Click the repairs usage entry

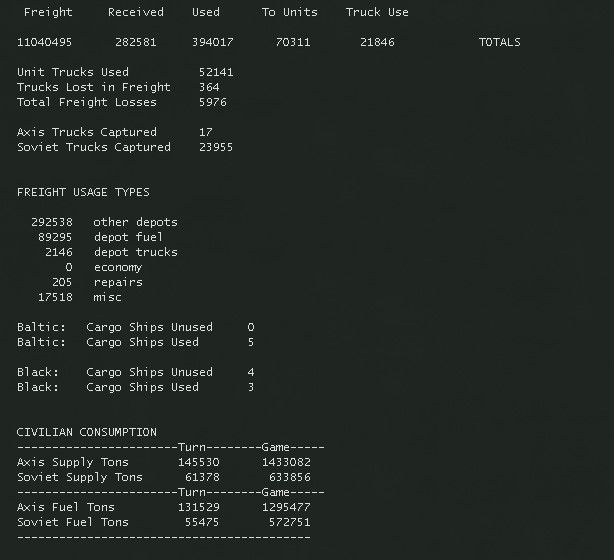pyautogui.click(x=118, y=282)
